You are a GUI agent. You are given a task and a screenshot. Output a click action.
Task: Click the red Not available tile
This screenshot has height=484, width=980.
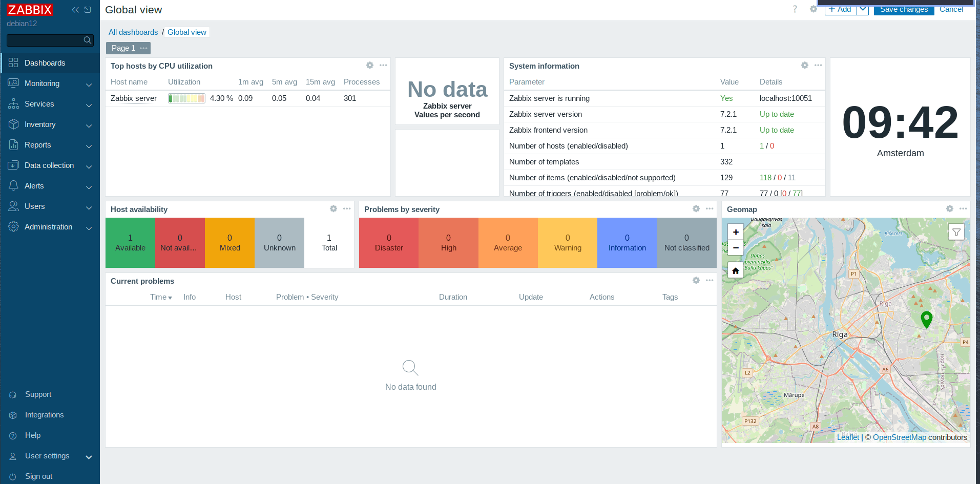tap(180, 243)
